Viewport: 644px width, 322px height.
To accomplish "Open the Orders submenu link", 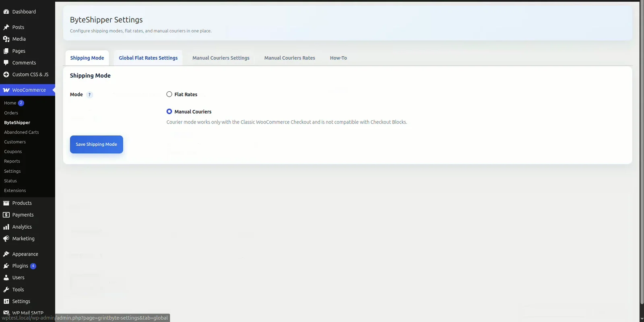I will 11,113.
